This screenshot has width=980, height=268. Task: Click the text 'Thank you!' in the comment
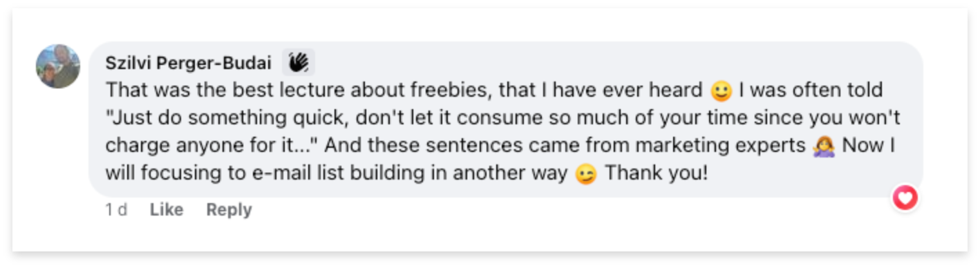click(x=657, y=173)
